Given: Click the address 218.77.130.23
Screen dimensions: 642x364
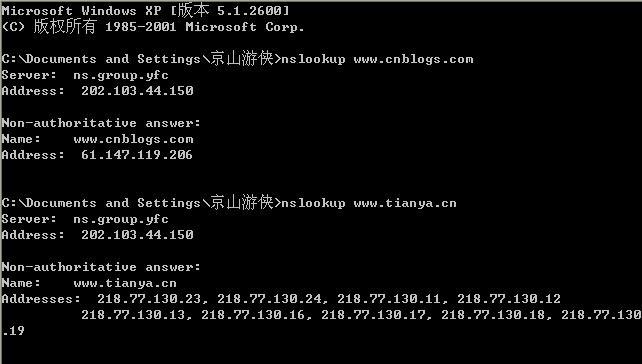Looking at the screenshot, I should (149, 299).
